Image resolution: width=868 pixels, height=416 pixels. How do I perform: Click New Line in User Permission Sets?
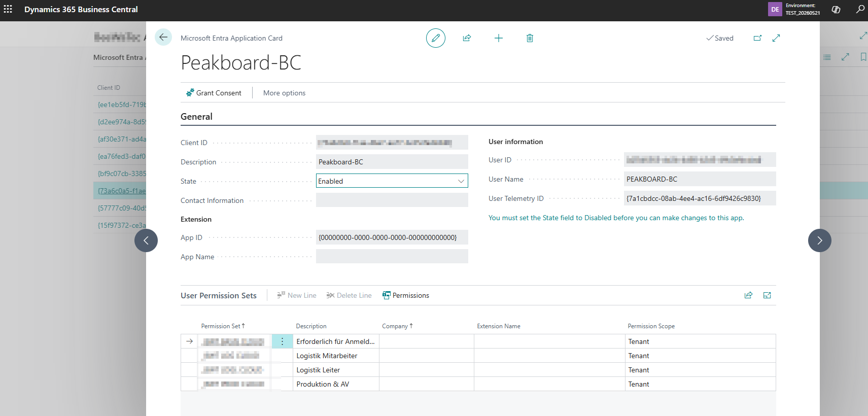[297, 295]
